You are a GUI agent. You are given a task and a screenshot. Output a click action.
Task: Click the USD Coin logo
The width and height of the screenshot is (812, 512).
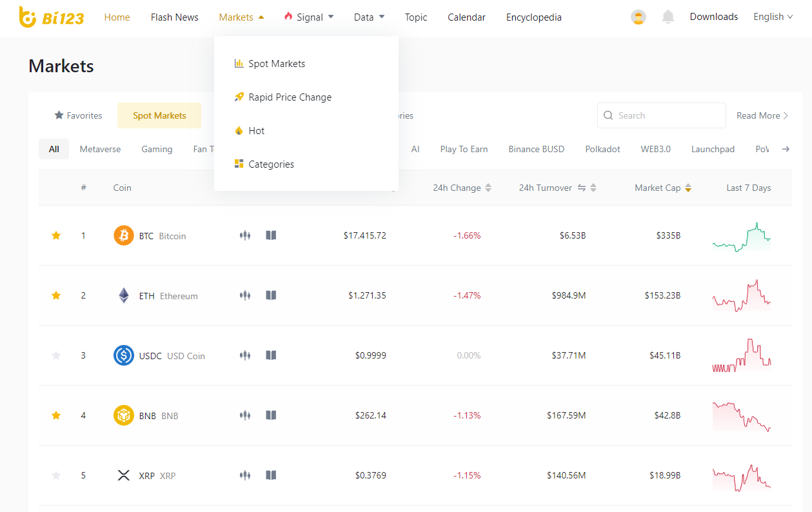[x=124, y=355]
